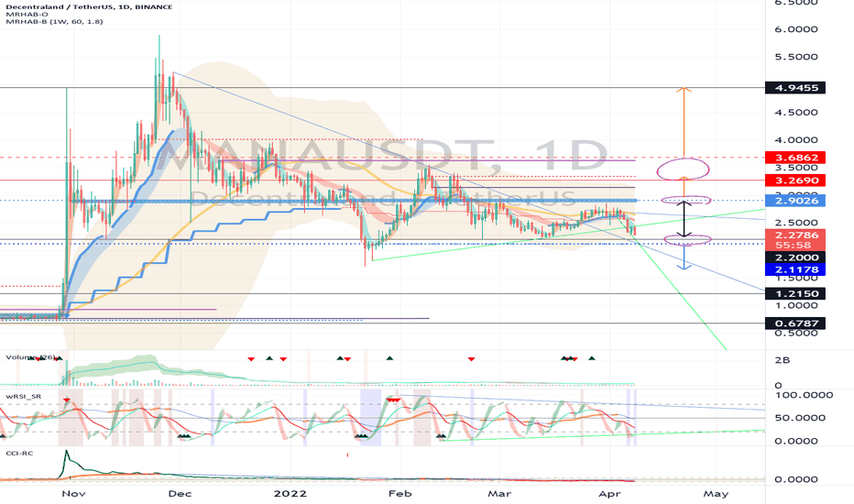
Task: Click the Nov date on time axis
Action: click(x=73, y=494)
